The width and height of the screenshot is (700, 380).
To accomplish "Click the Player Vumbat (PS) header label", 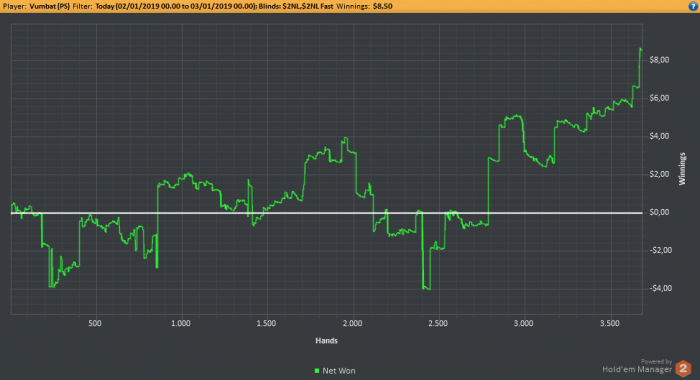I will pos(36,6).
